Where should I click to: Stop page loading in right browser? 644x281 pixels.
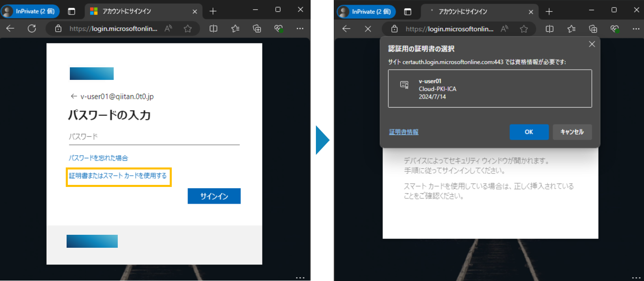pos(368,28)
